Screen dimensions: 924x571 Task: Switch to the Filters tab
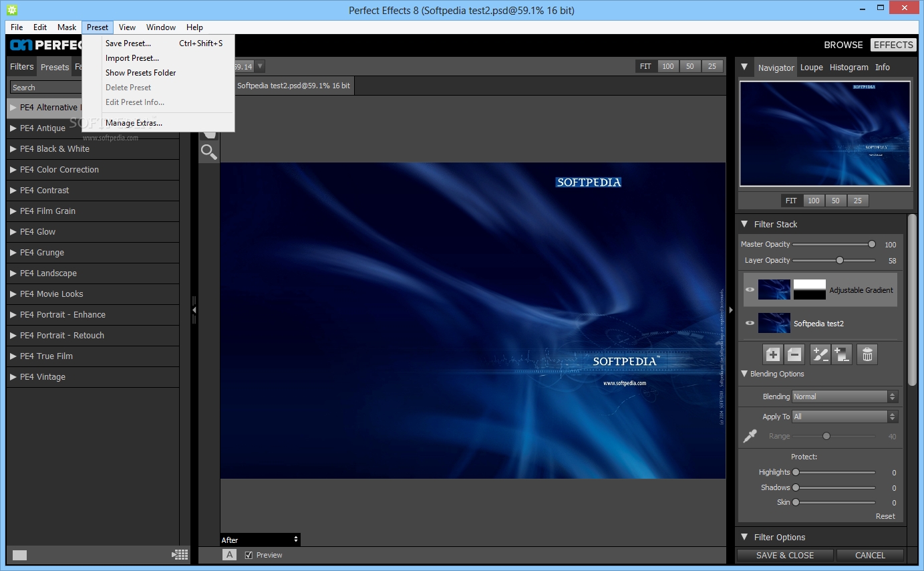click(21, 67)
